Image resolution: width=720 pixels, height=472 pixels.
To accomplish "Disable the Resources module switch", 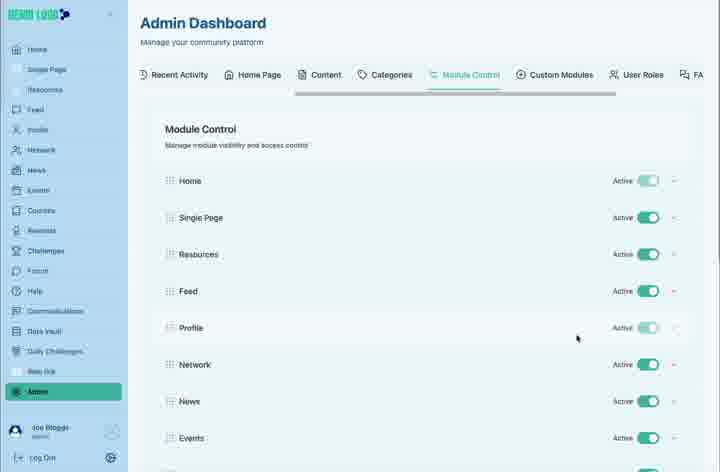I will (x=648, y=254).
